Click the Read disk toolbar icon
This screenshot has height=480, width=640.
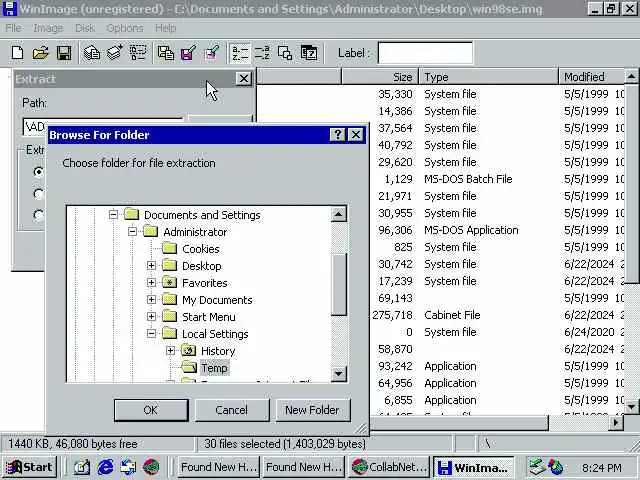coord(92,53)
